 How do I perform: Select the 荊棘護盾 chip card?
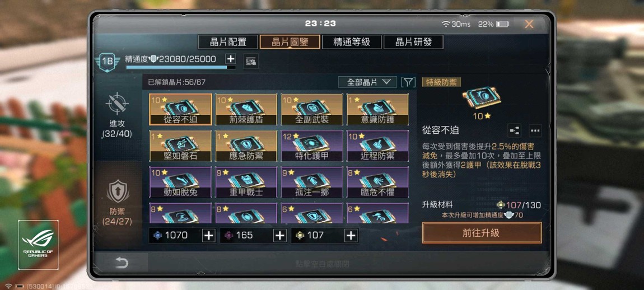click(x=246, y=109)
